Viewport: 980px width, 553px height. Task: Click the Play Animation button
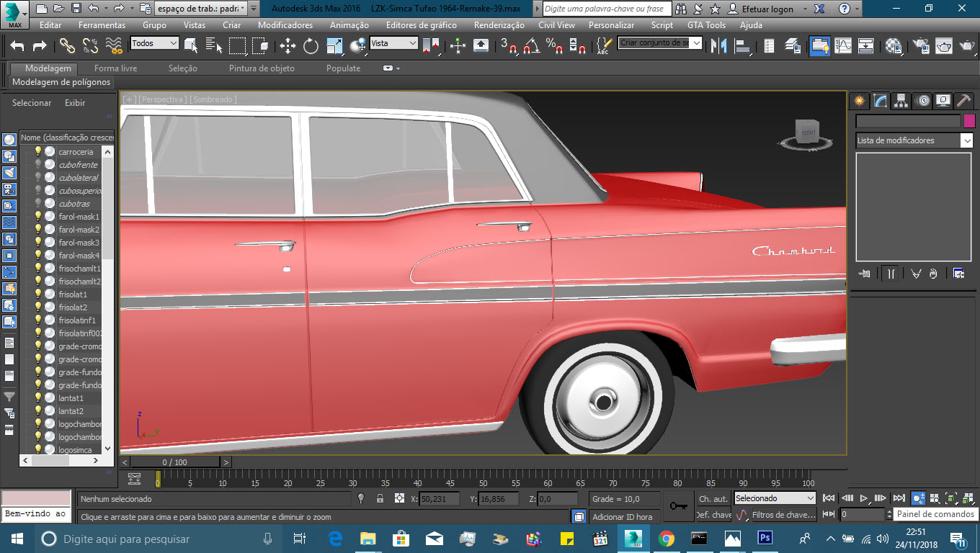864,498
